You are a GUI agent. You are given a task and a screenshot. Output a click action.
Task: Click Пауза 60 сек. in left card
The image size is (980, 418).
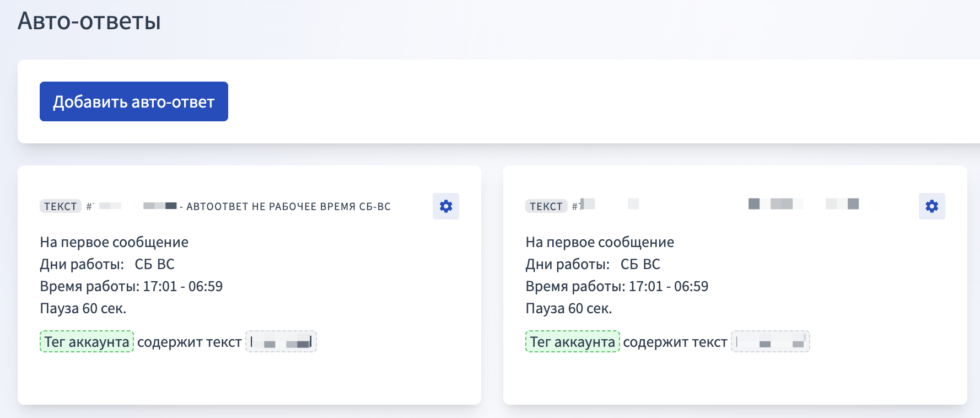click(83, 308)
